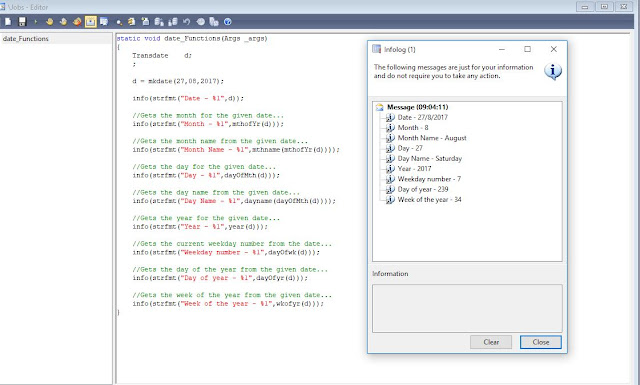
Task: Click the 'Transdate d;' declaration line
Action: 162,56
